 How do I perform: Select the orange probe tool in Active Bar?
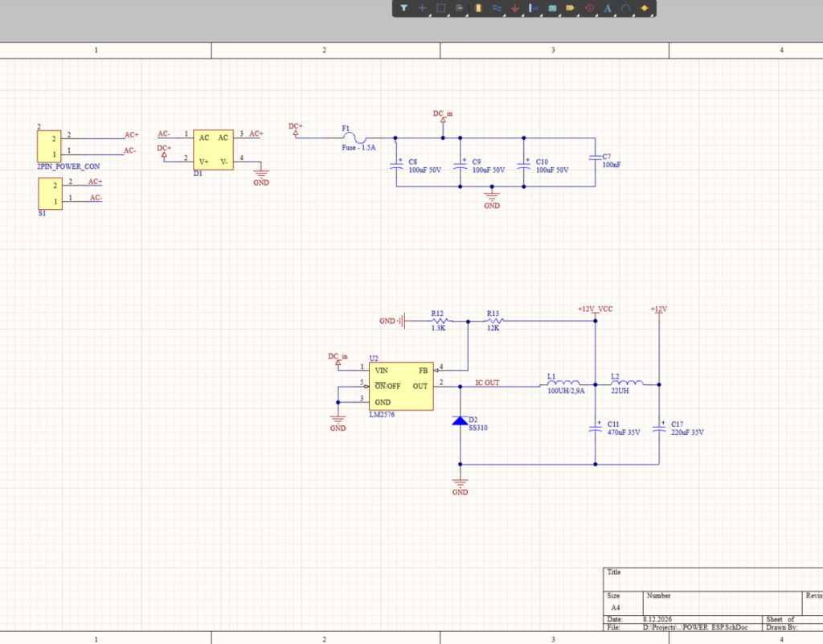(x=645, y=8)
